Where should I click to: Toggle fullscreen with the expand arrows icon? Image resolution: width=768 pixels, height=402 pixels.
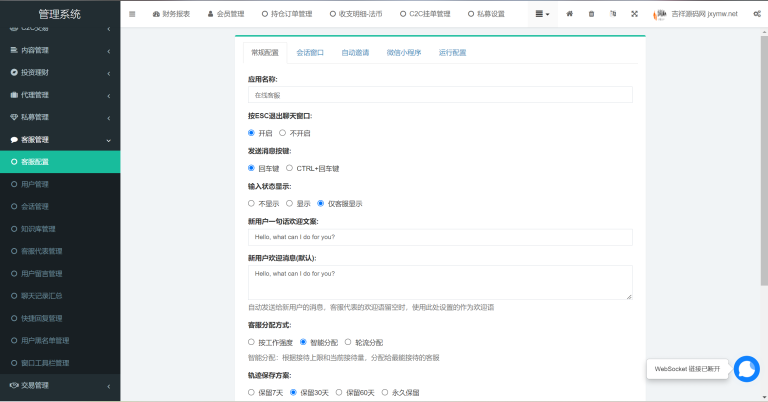(x=634, y=14)
